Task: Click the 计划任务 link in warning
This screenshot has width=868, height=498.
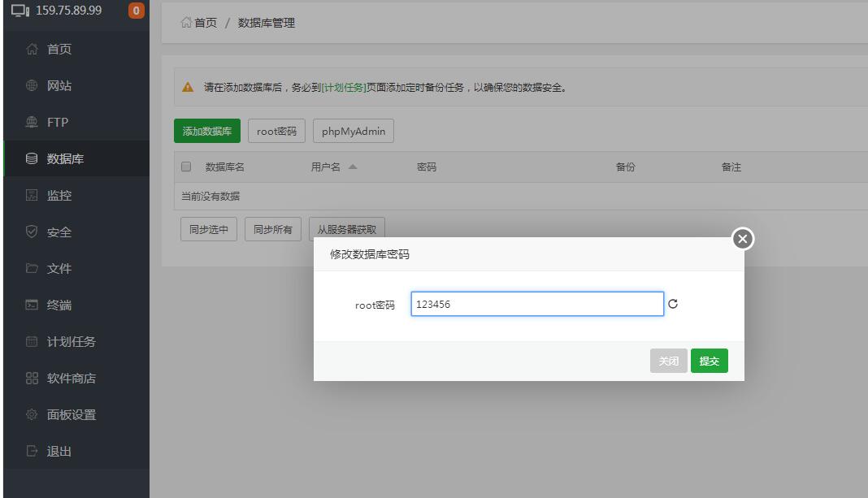Action: click(344, 88)
